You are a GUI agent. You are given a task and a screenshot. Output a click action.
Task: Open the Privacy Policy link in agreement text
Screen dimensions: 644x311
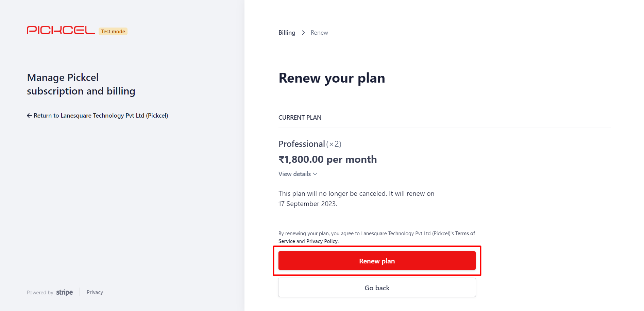click(322, 241)
